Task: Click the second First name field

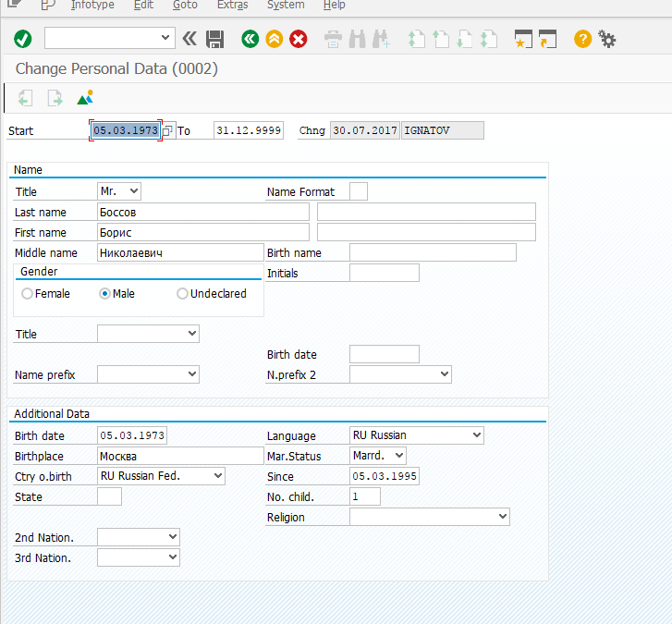Action: pos(426,232)
